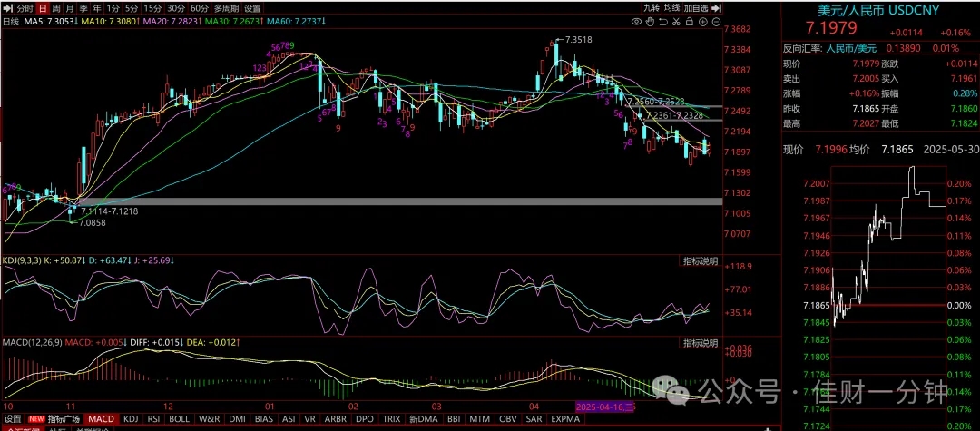The width and height of the screenshot is (980, 431).
Task: Click the lock icon above the chart
Action: pos(690,22)
